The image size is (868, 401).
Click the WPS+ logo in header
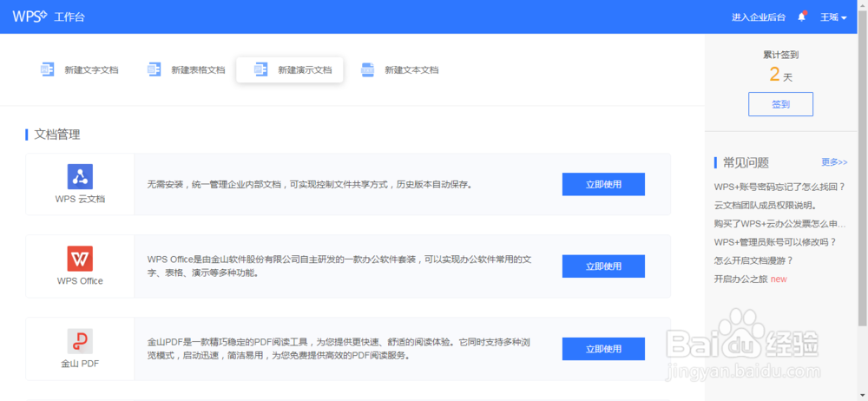(30, 16)
